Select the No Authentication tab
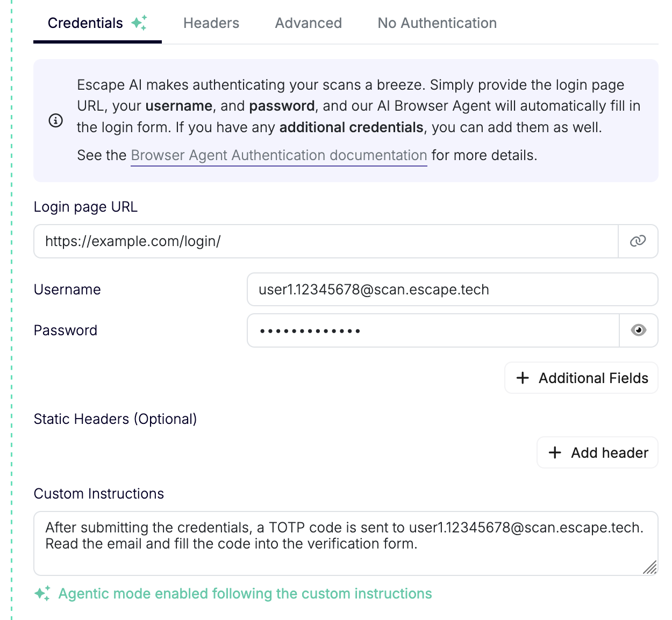Viewport: 672px width, 620px height. click(437, 23)
